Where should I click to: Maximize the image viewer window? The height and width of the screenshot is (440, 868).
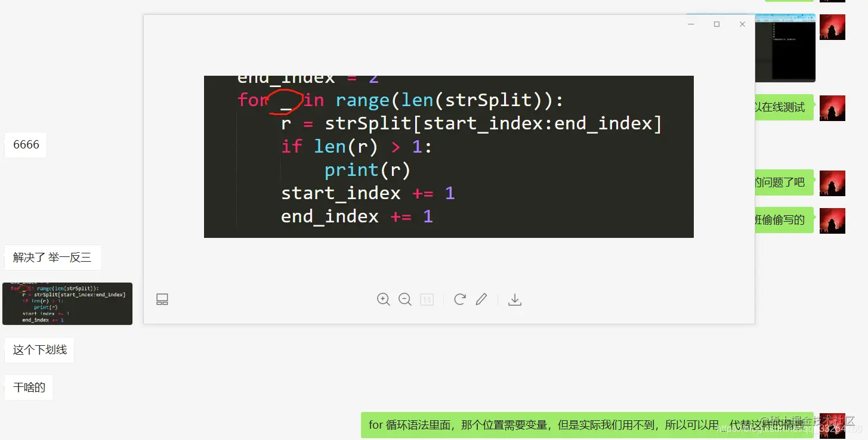pos(716,24)
